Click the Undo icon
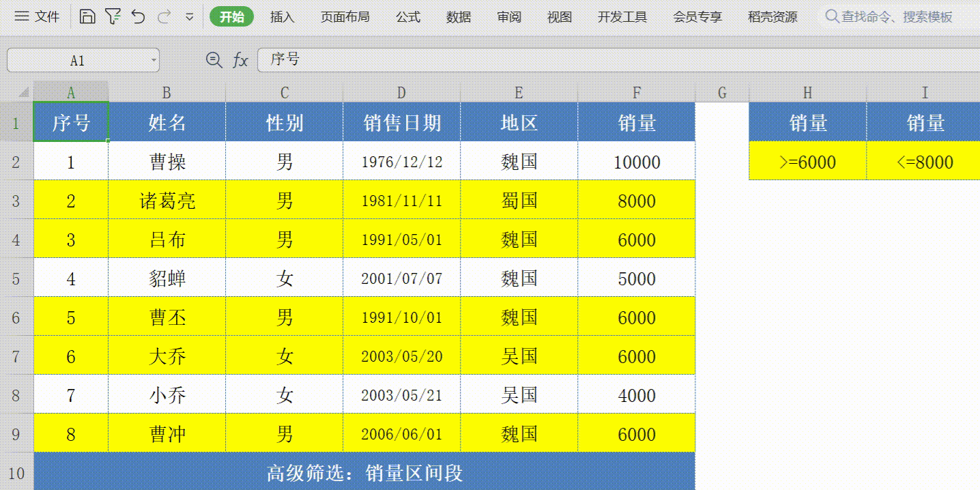Screen dimensions: 980x490 139,15
